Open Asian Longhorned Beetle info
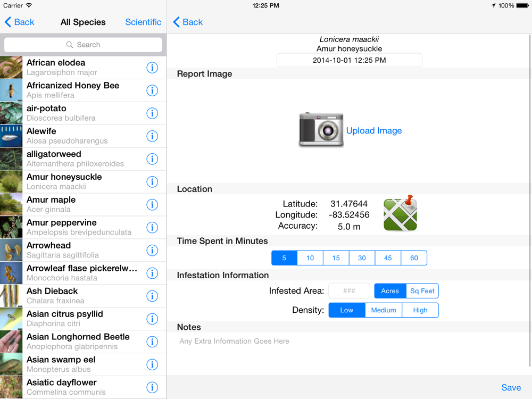This screenshot has width=532, height=399. click(x=152, y=342)
